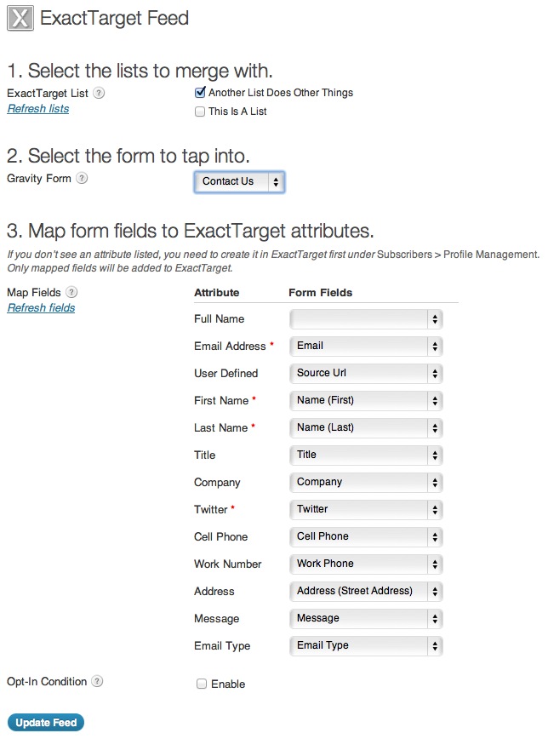
Task: Uncheck Another List Does Other Things
Action: (x=200, y=93)
